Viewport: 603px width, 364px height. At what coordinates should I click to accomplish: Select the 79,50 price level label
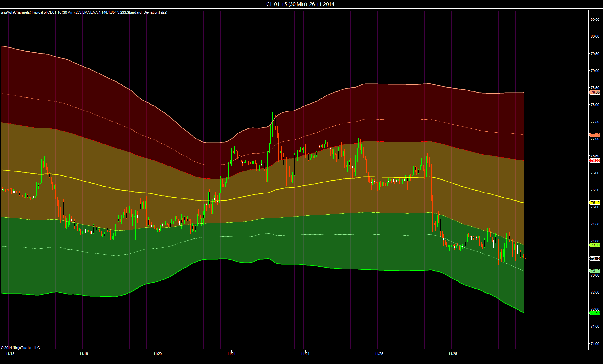595,54
